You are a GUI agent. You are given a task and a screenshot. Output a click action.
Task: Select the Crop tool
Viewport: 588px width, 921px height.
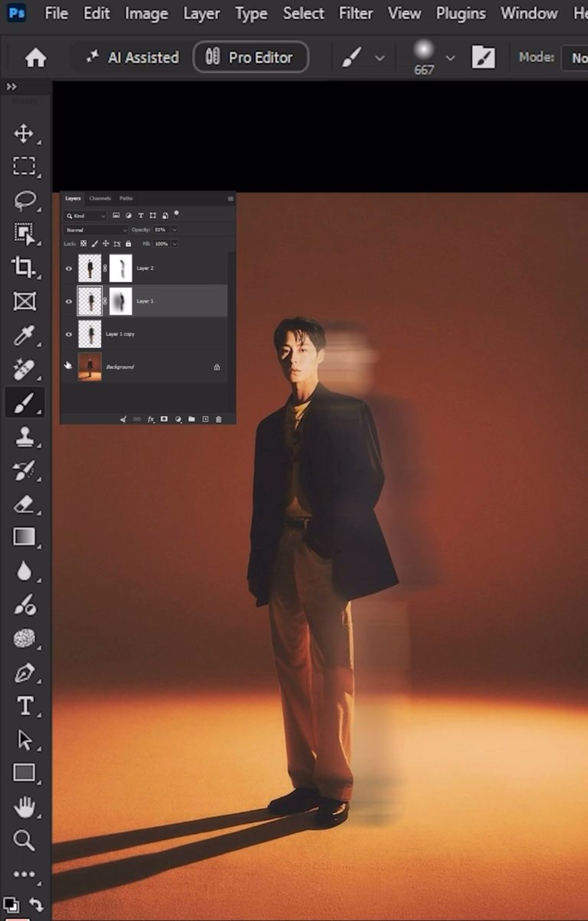24,267
